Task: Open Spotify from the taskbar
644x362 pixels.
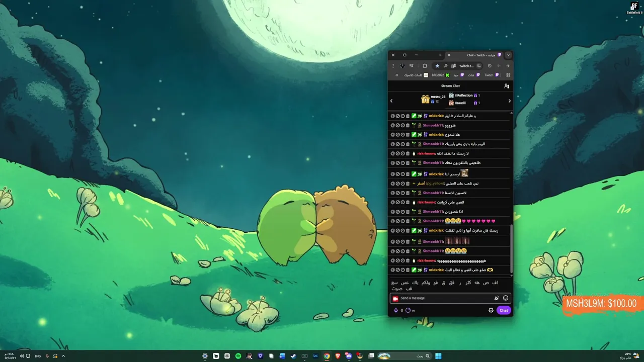Action: click(238, 356)
